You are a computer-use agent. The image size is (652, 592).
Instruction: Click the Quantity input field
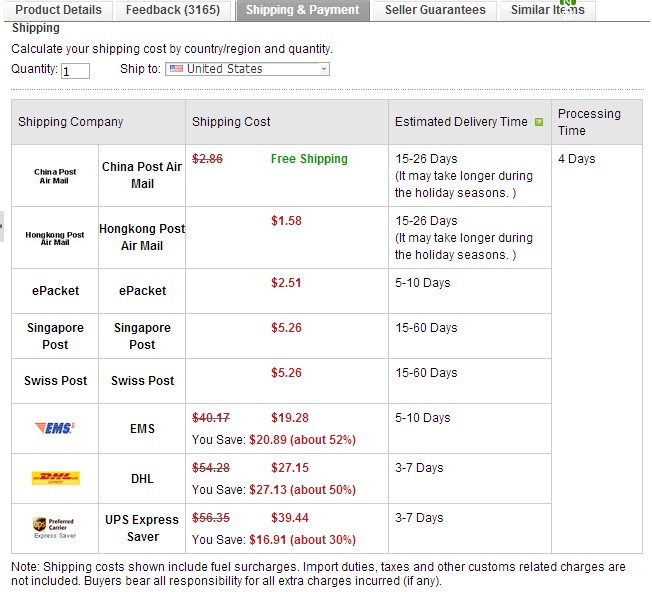(x=75, y=71)
